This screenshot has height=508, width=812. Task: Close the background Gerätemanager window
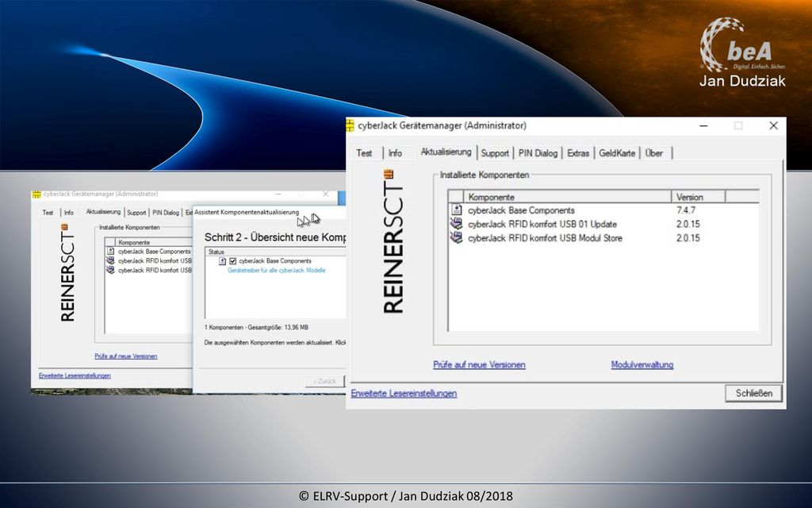click(325, 194)
